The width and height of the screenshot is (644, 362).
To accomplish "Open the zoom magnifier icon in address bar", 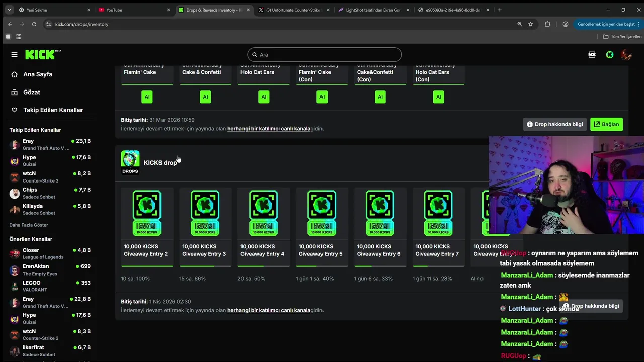I will point(520,24).
